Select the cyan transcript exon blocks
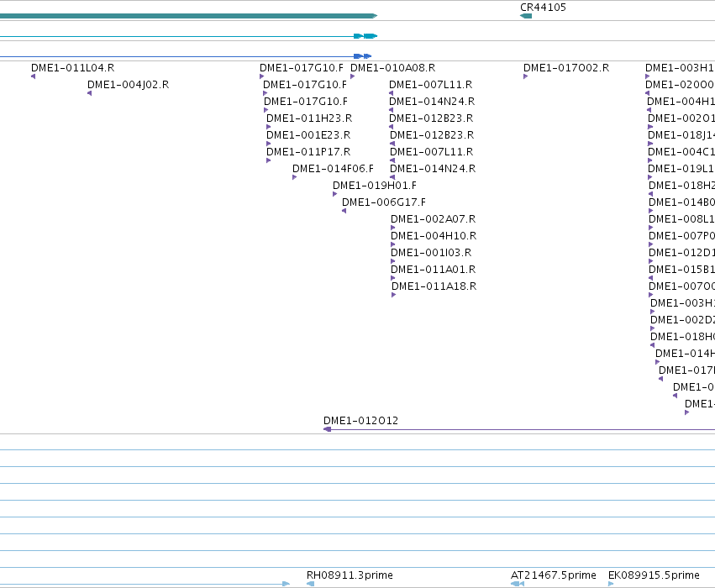 (365, 36)
